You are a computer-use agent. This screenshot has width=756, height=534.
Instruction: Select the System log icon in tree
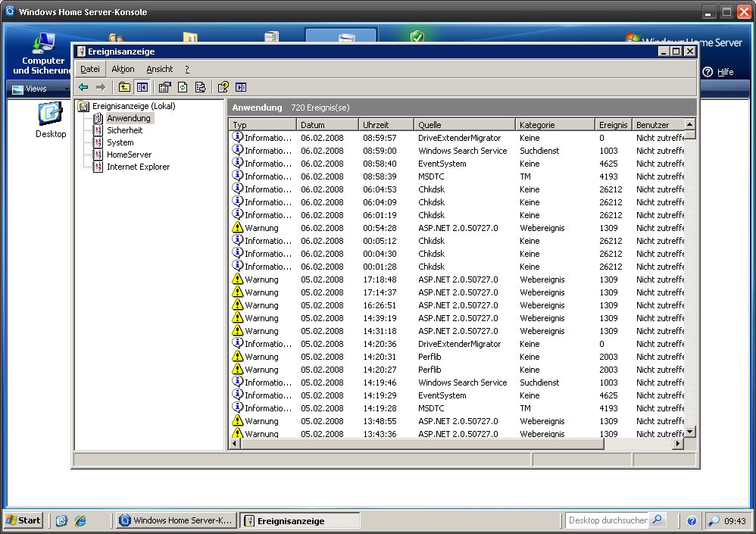click(98, 142)
